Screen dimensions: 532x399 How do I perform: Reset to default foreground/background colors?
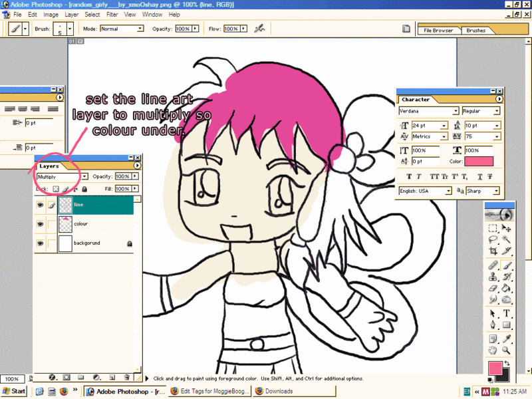point(490,379)
